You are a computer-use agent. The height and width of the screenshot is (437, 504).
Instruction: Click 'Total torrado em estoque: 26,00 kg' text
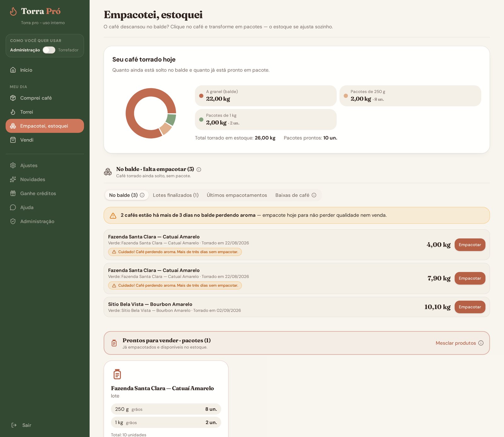pos(235,138)
